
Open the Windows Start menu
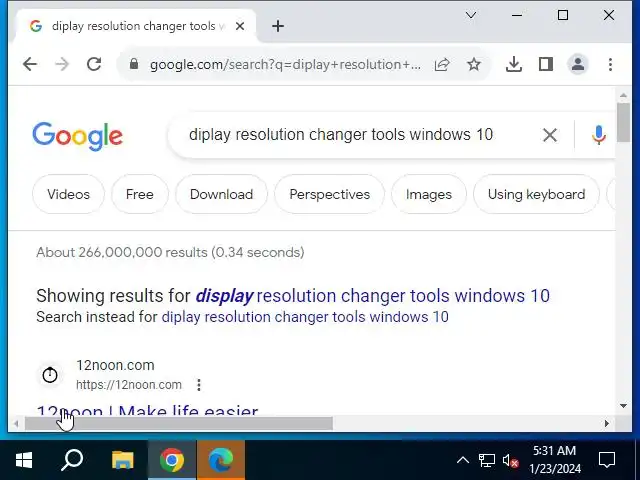pyautogui.click(x=24, y=460)
